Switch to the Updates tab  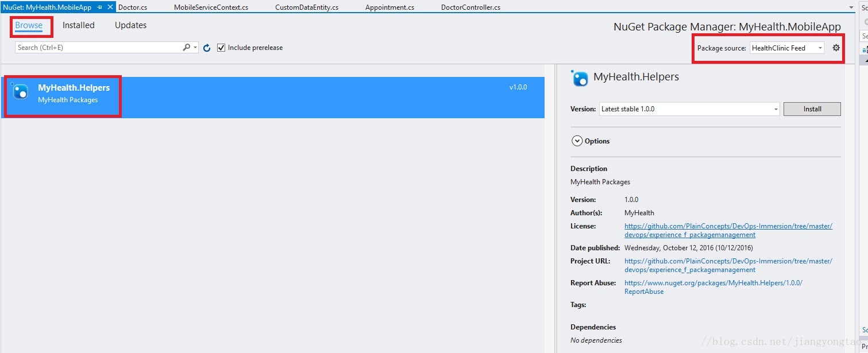pyautogui.click(x=130, y=25)
